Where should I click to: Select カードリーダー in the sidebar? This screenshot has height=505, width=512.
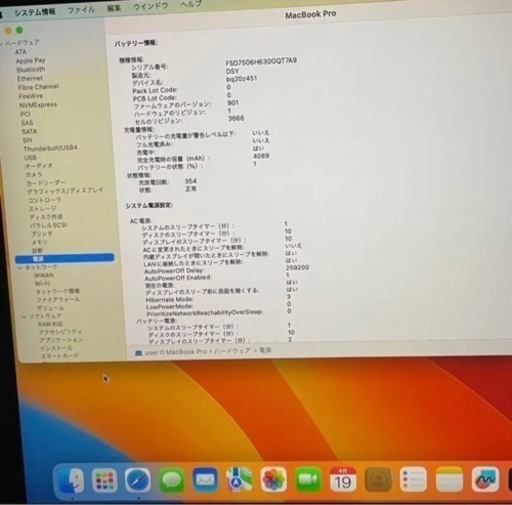(46, 183)
